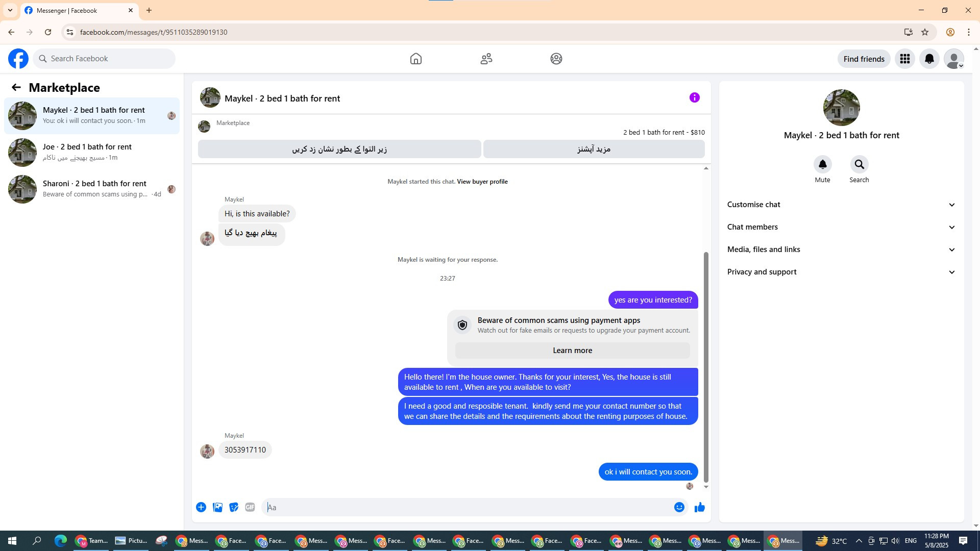
Task: View site information icon in address bar
Action: (70, 32)
